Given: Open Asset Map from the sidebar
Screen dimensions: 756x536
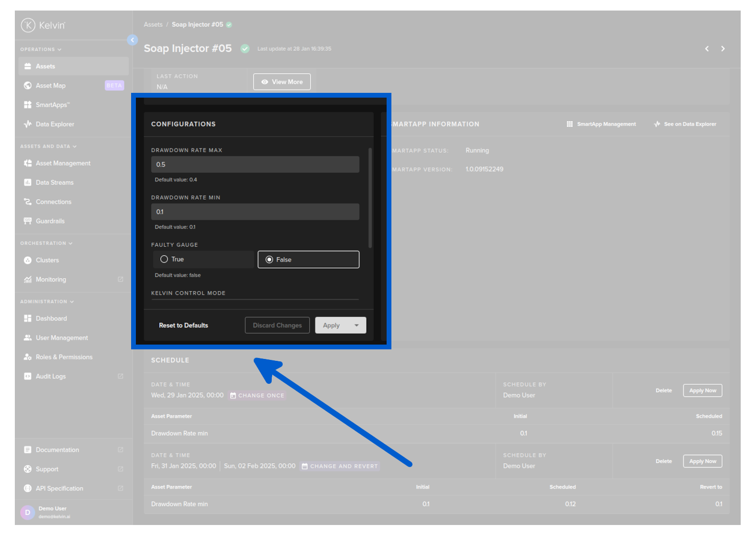Looking at the screenshot, I should tap(51, 86).
